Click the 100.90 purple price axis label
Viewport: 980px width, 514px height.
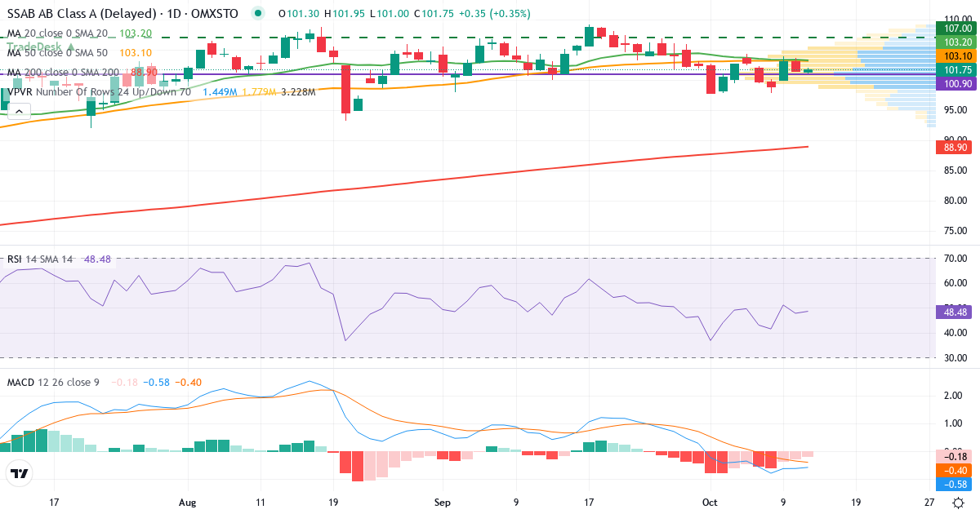tap(956, 84)
